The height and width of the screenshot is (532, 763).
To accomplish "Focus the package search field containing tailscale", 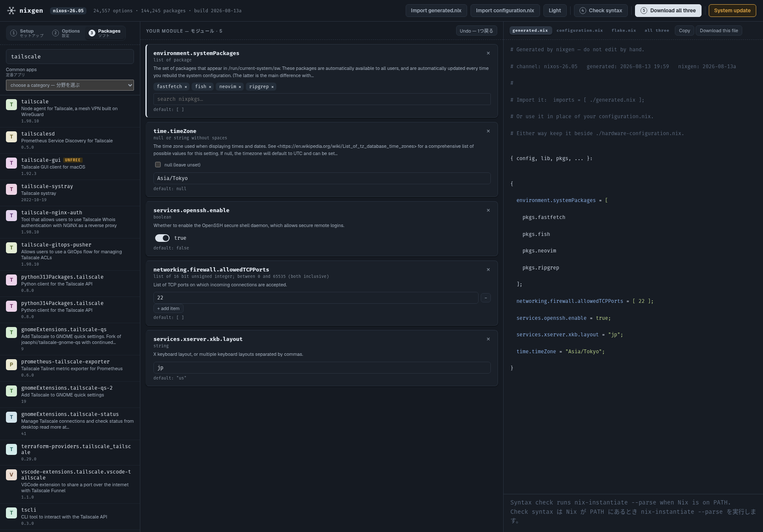I will point(70,57).
